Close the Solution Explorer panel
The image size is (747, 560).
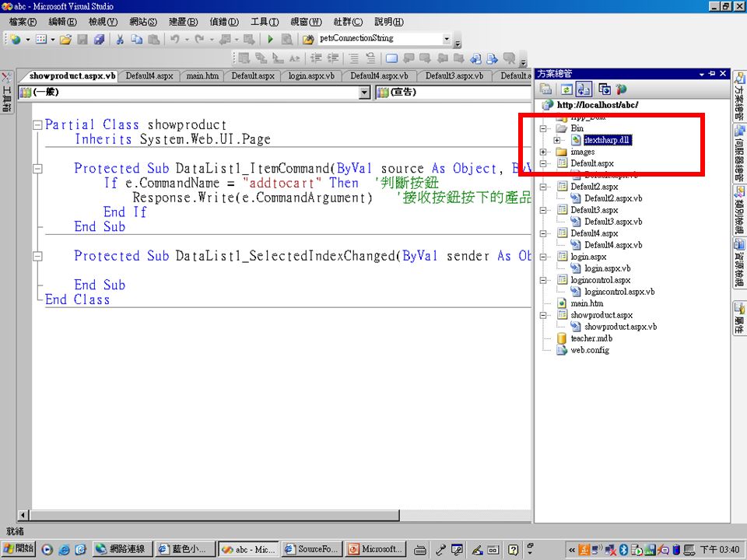(x=723, y=74)
